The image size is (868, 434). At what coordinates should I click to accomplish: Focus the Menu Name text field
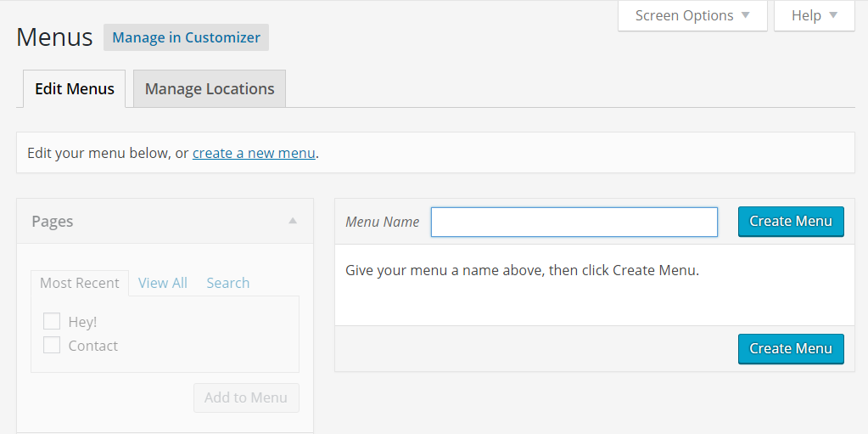574,222
